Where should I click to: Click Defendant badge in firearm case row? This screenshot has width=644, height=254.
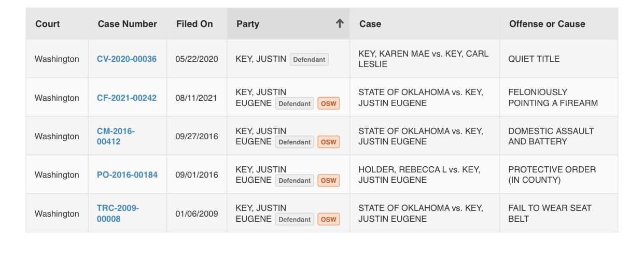[295, 103]
